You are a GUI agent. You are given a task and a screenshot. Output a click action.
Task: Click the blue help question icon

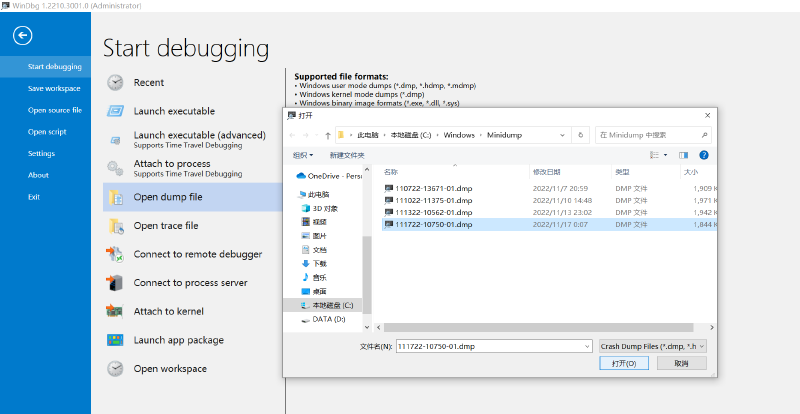704,155
